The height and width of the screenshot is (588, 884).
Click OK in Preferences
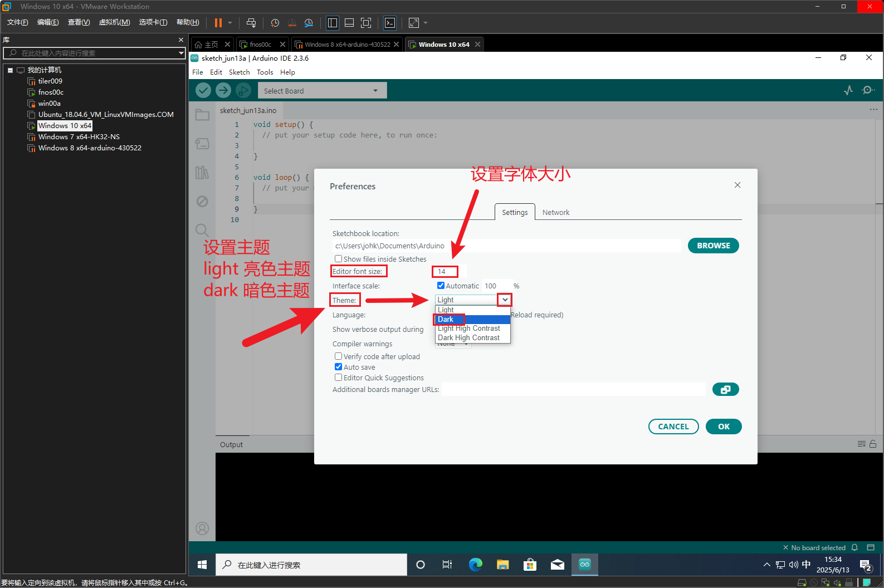tap(724, 427)
